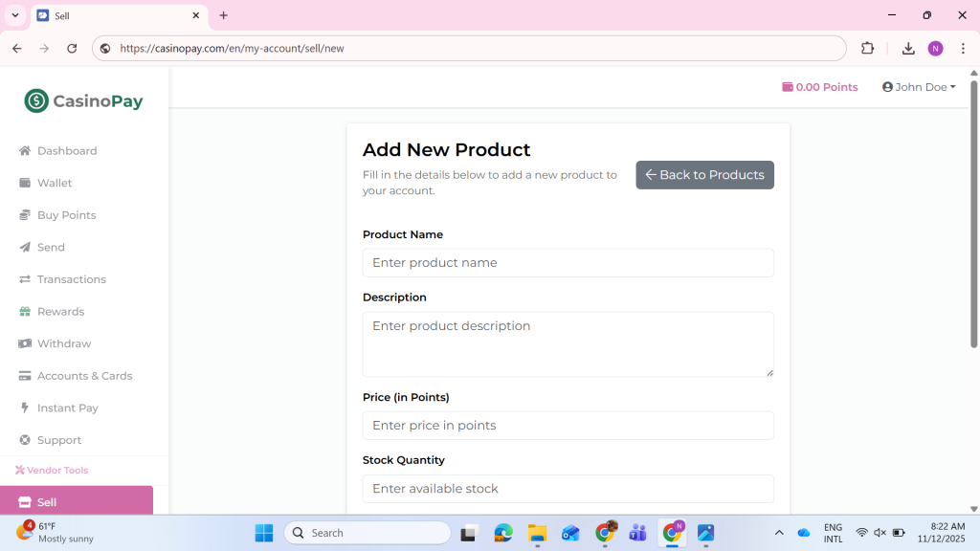Select Sell from the sidebar menu

44,501
